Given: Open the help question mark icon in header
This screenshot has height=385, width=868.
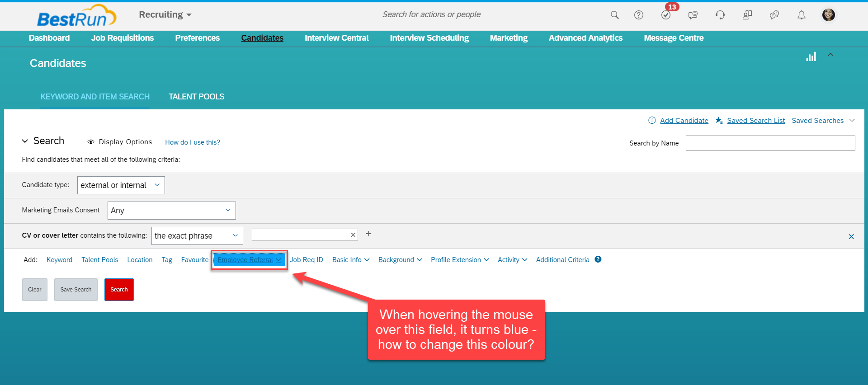Looking at the screenshot, I should pos(638,15).
